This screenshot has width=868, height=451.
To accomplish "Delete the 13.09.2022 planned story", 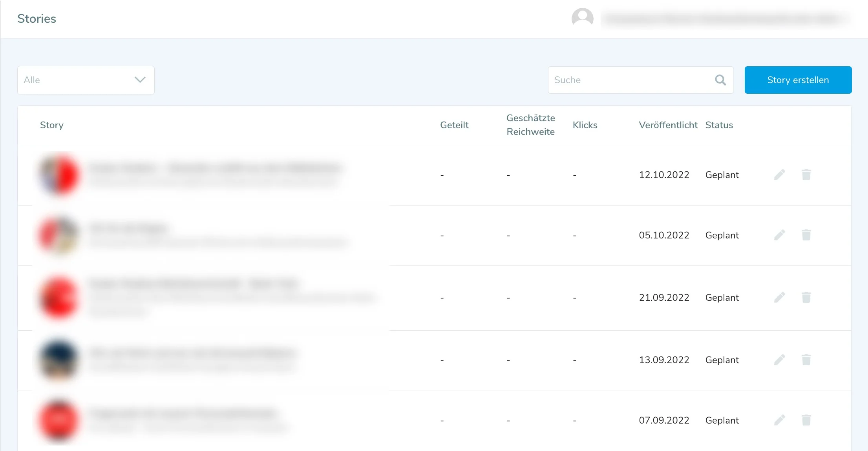I will click(806, 360).
